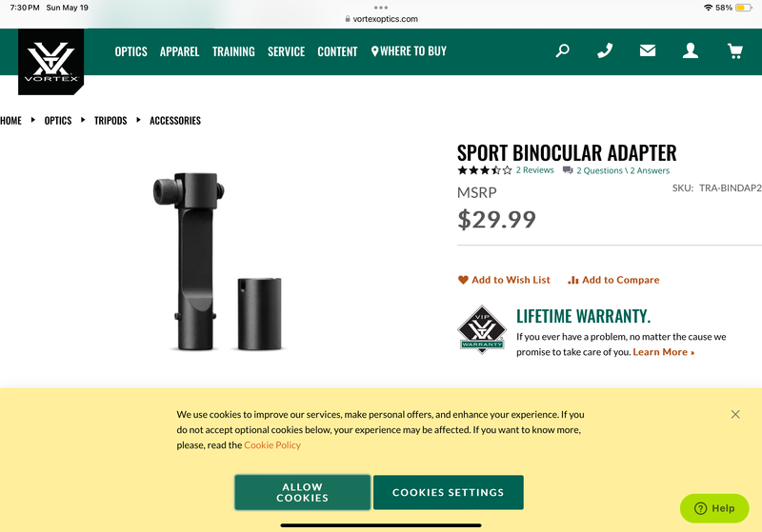Dismiss the cookie banner with X

pyautogui.click(x=735, y=414)
